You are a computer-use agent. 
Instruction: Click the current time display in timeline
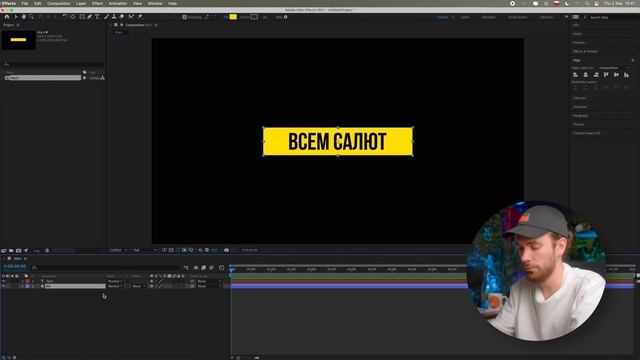(15, 267)
